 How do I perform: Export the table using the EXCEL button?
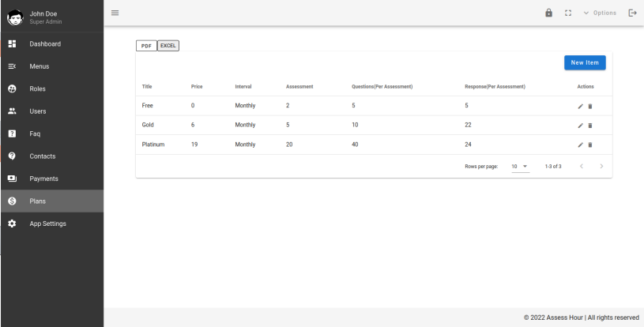coord(168,45)
